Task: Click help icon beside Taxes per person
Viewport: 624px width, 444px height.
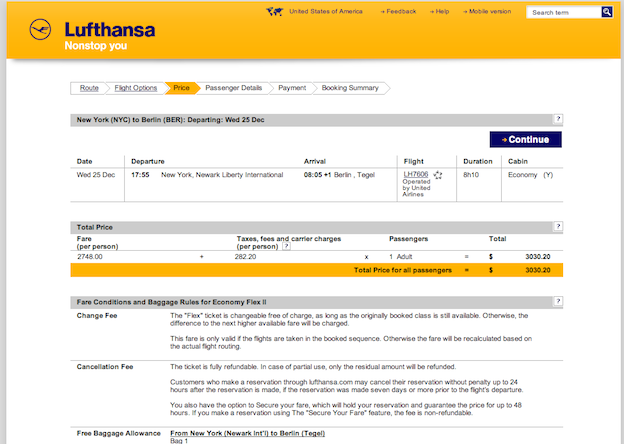Action: [286, 246]
